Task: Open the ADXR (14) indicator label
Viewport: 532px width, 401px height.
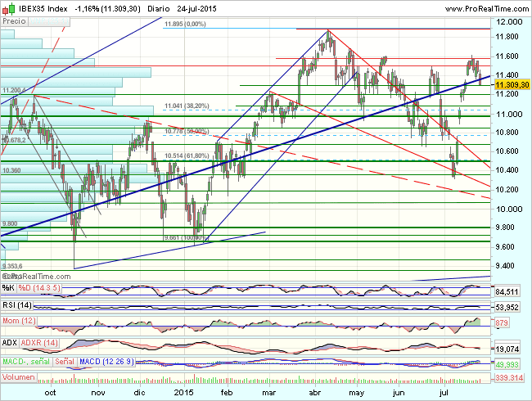Action: pyautogui.click(x=39, y=343)
